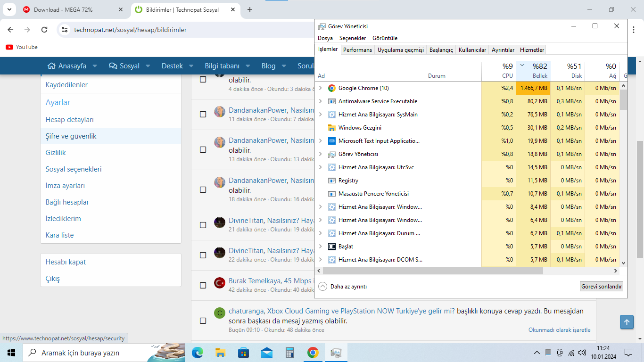Click the chat bubbles icon beside Sosyal
The width and height of the screenshot is (644, 362).
[x=113, y=66]
